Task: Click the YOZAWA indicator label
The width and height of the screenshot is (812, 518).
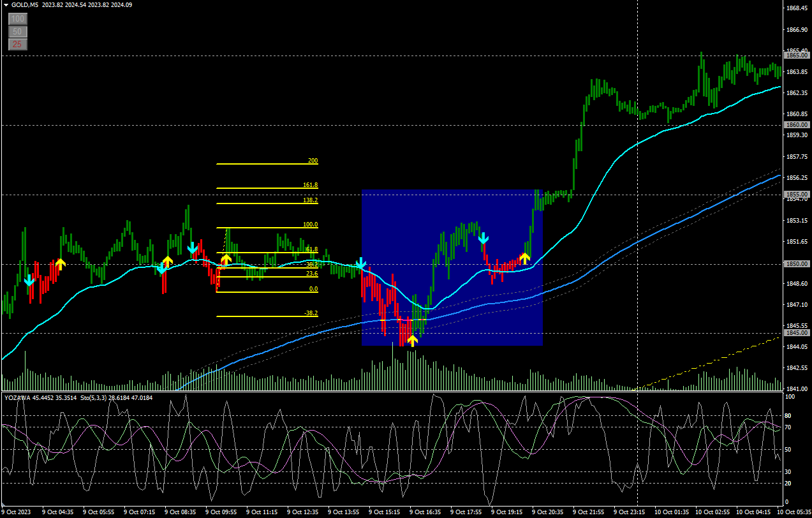Action: click(x=17, y=397)
